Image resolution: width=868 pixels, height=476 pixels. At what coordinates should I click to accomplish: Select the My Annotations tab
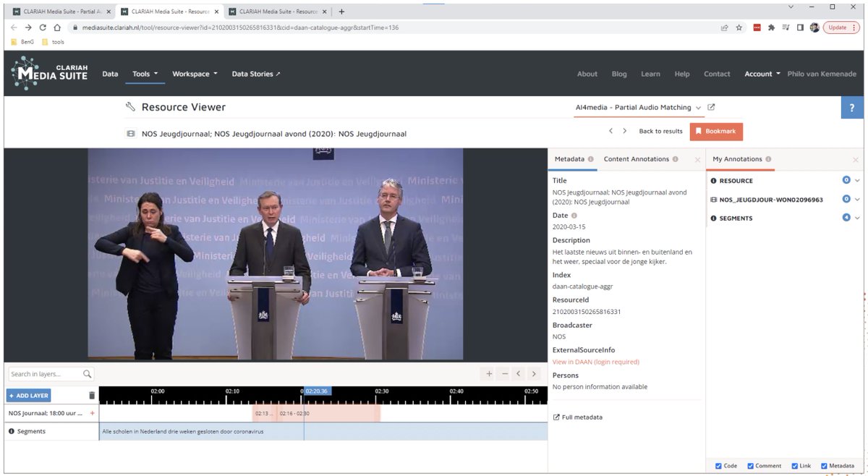coord(737,159)
